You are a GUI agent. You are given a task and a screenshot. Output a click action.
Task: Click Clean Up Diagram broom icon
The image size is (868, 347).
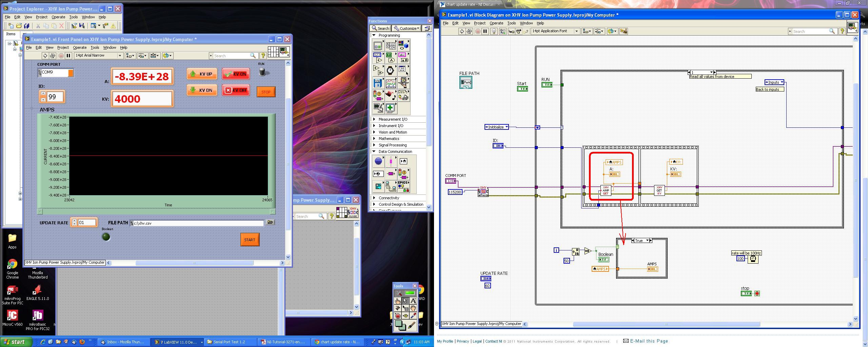tap(623, 31)
